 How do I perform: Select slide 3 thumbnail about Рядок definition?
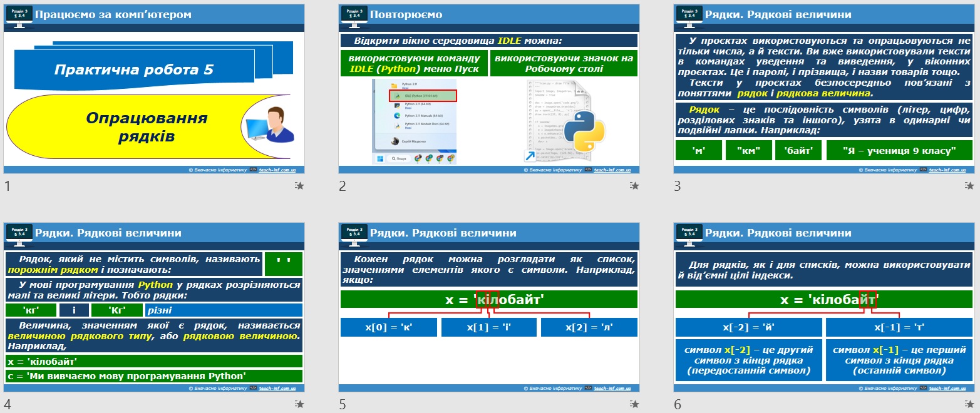[824, 89]
